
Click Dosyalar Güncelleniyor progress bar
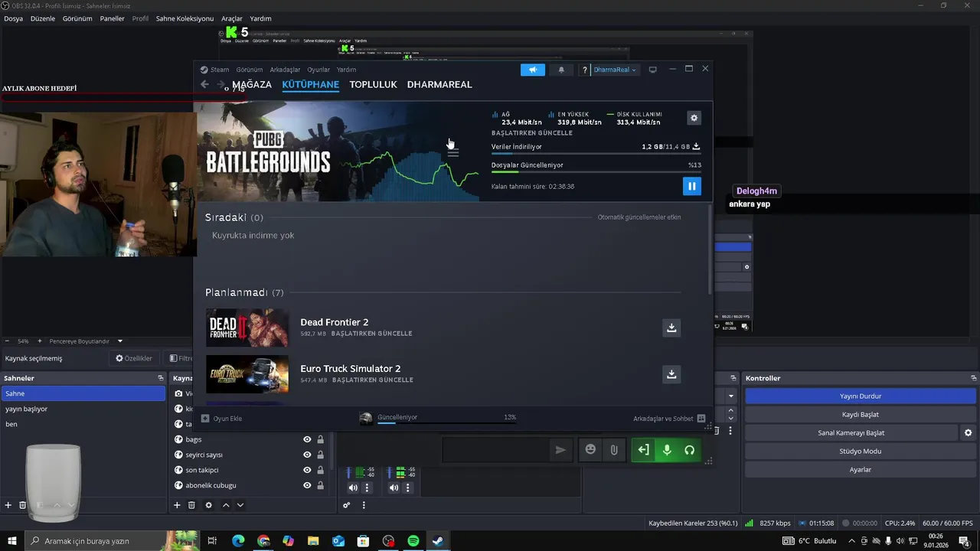coord(596,171)
